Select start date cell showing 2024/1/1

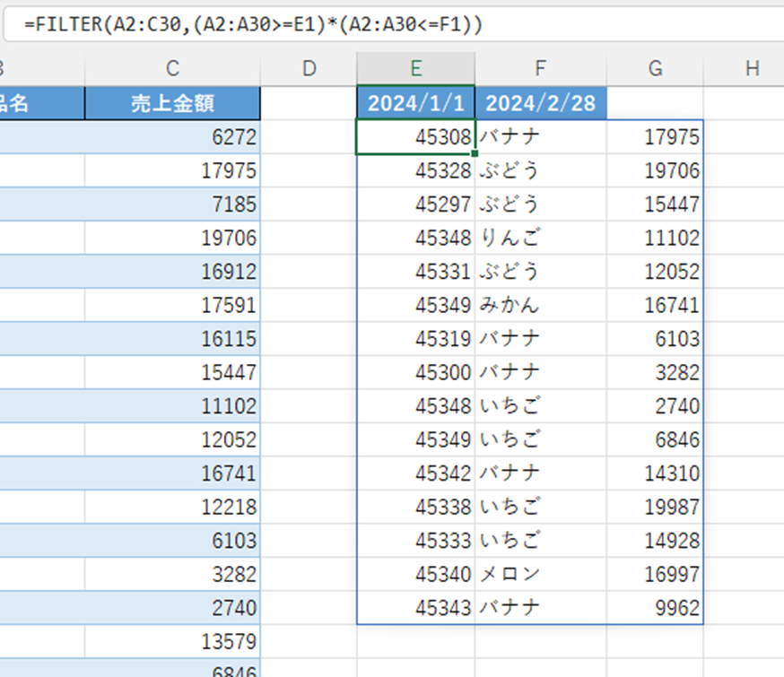coord(415,103)
